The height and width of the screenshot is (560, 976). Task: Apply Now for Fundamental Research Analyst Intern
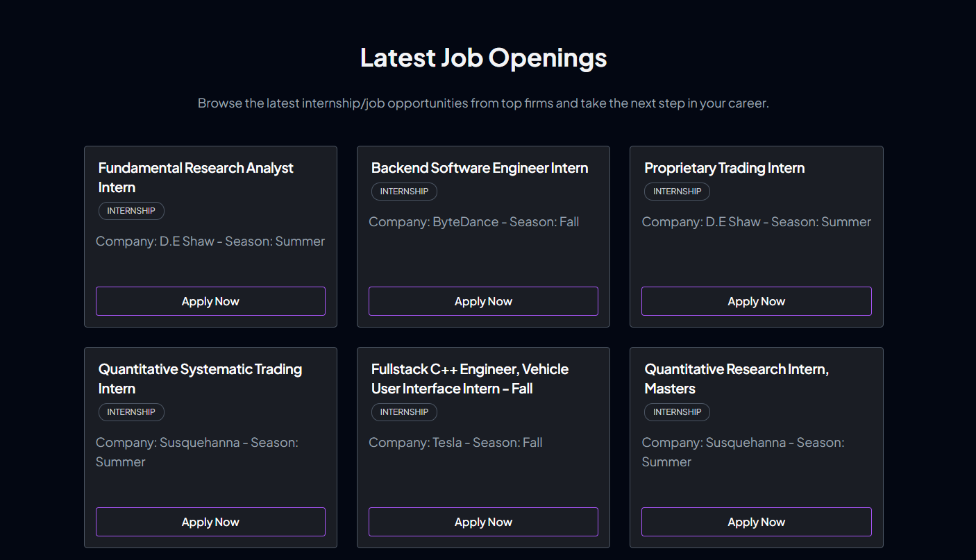[x=210, y=301]
